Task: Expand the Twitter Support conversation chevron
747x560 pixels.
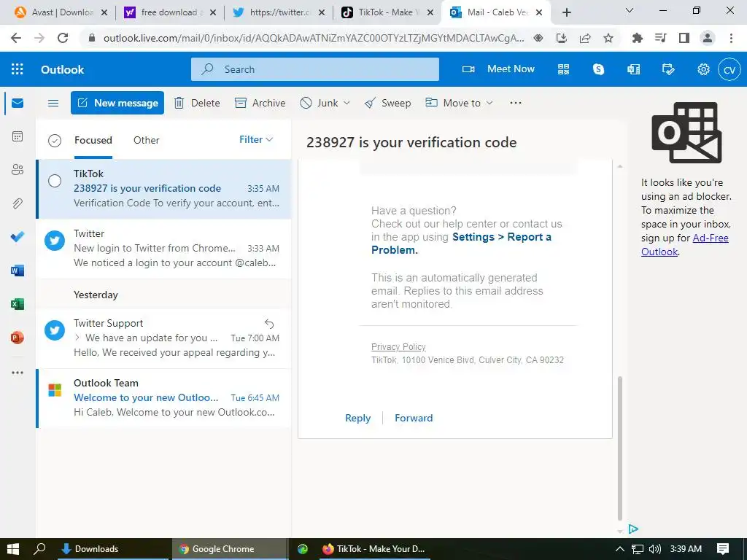Action: click(77, 338)
